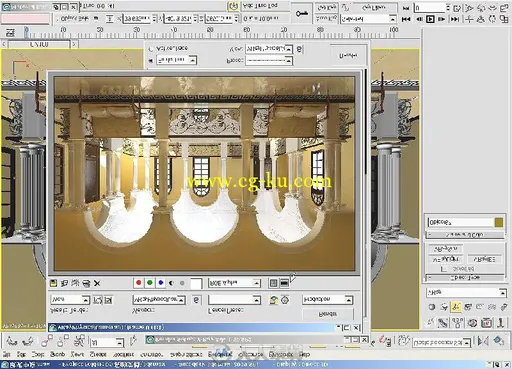The width and height of the screenshot is (512, 369).
Task: Switch to Hierarchy tab in command panel
Action: [x=457, y=323]
